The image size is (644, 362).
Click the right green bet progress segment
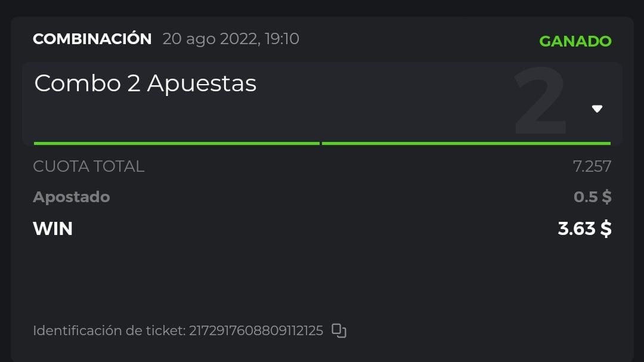(x=466, y=143)
